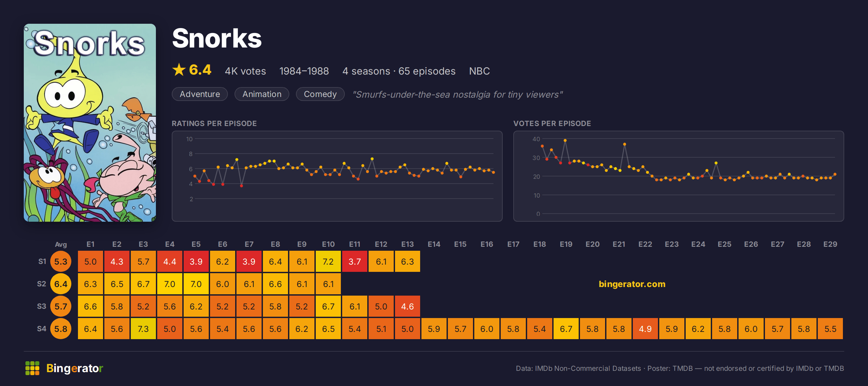Click the E29 column header

(830, 244)
